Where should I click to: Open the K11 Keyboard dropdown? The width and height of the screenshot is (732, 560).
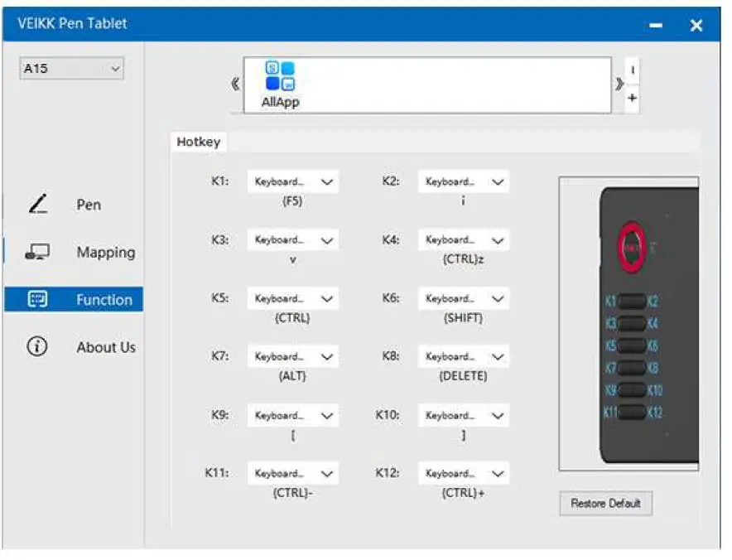292,473
